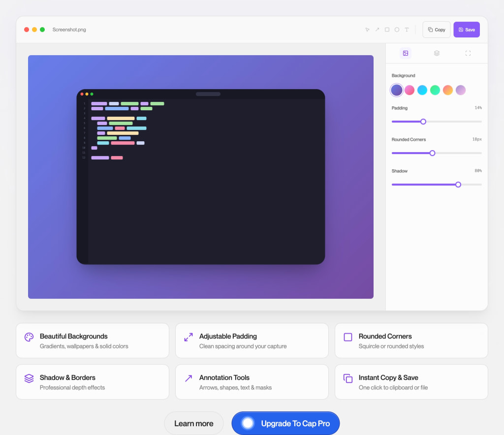Open the Beautiful Backgrounds feature card
The image size is (504, 435).
click(x=93, y=341)
